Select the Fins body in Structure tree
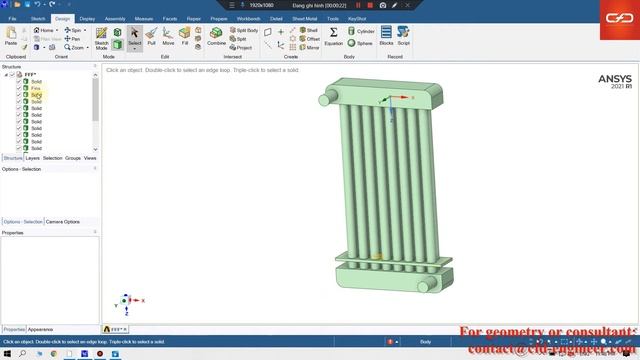Image resolution: width=640 pixels, height=360 pixels. (x=36, y=88)
